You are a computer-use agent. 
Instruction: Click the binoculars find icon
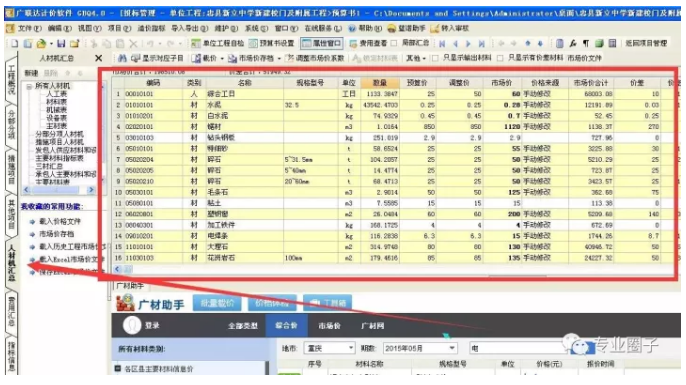pos(122,58)
